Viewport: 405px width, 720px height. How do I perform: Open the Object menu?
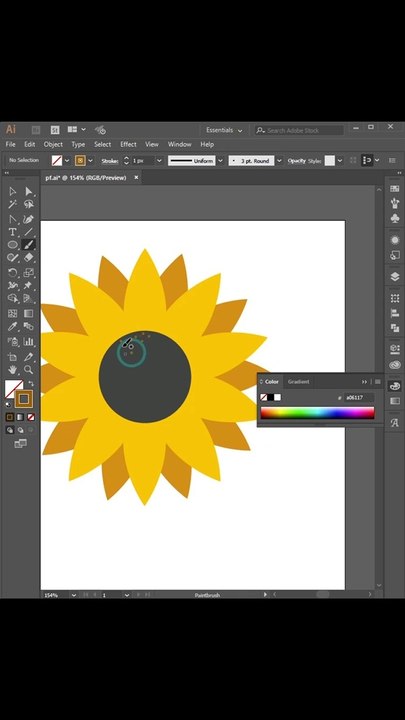(x=53, y=144)
